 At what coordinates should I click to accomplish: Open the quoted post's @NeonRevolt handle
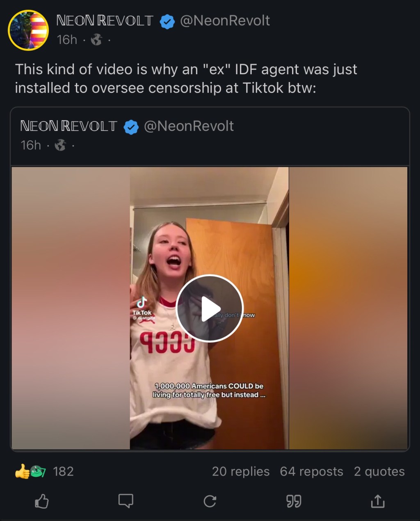point(189,126)
